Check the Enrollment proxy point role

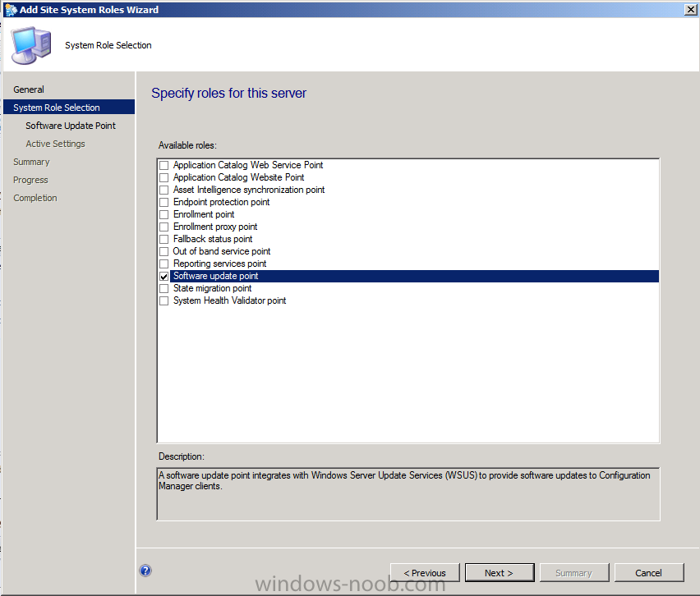click(163, 227)
